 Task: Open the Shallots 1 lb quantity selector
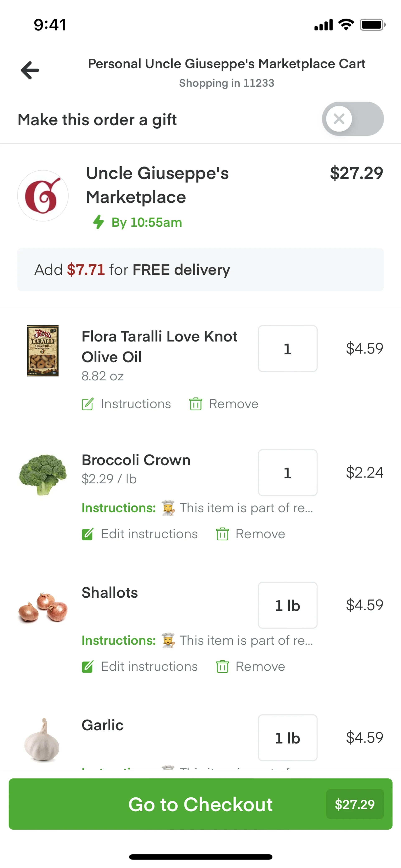tap(287, 605)
